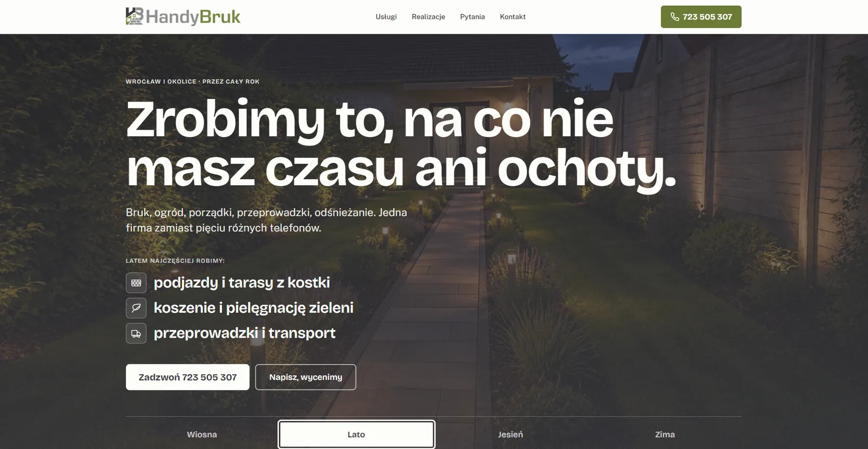Viewport: 868px width, 449px height.
Task: Click the text "przeprowadzki i transport"
Action: (x=245, y=333)
